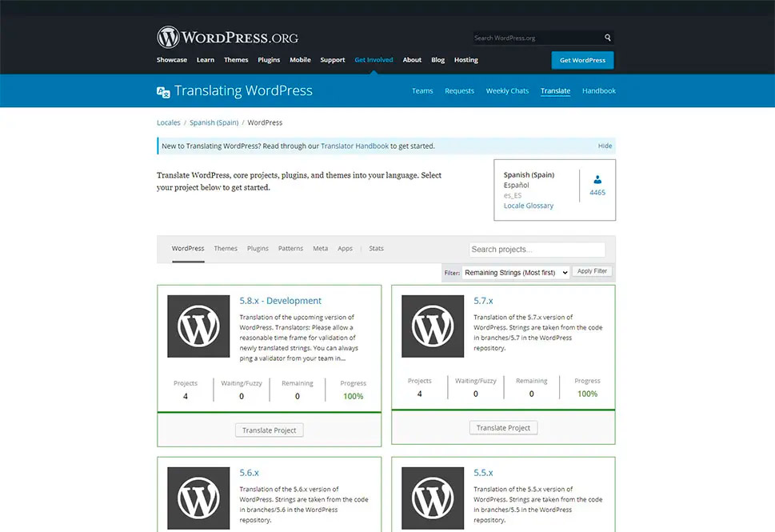
Task: Switch to the Themes project tab
Action: coord(226,249)
